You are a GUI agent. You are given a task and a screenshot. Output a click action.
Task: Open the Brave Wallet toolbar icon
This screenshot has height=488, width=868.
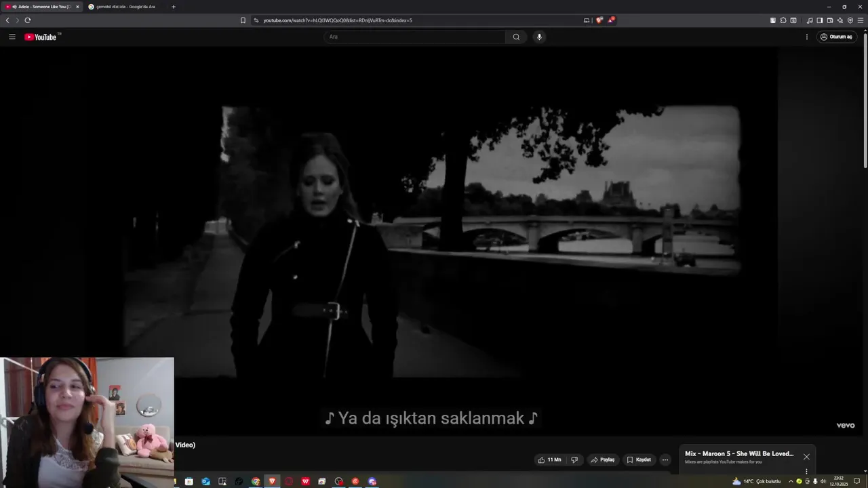(830, 20)
